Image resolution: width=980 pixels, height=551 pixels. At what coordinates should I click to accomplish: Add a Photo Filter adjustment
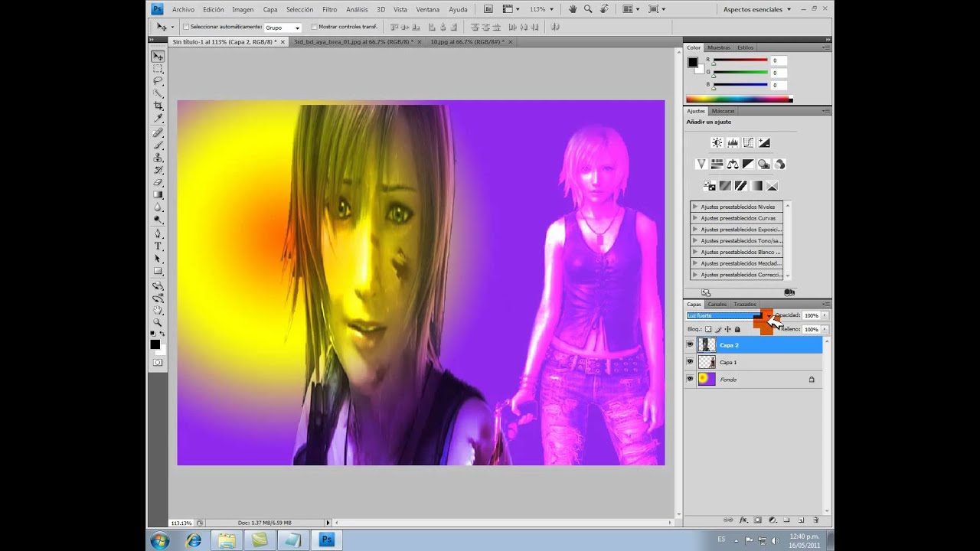[x=764, y=165]
